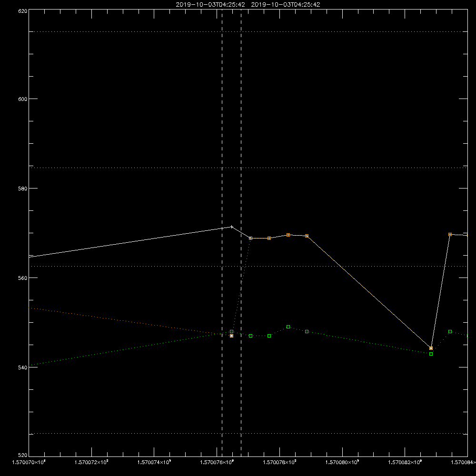Click the x-axis label 1.570074×10⁹

tap(154, 462)
